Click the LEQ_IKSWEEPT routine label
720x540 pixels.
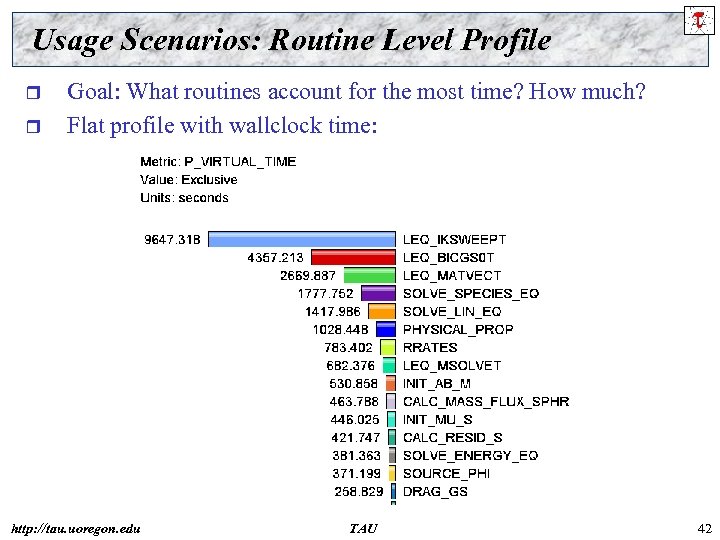(x=454, y=240)
